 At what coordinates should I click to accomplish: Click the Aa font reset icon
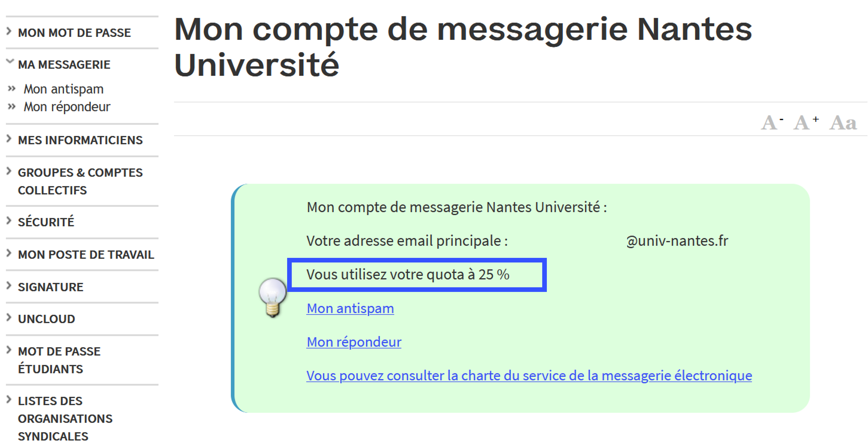coord(843,123)
